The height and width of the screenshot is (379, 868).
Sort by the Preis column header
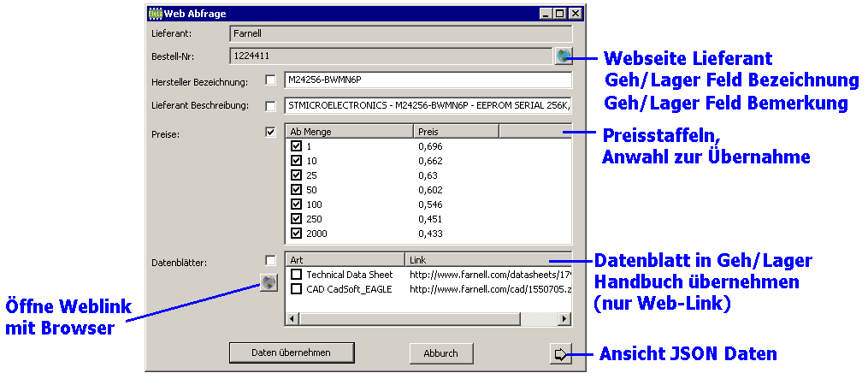[456, 131]
